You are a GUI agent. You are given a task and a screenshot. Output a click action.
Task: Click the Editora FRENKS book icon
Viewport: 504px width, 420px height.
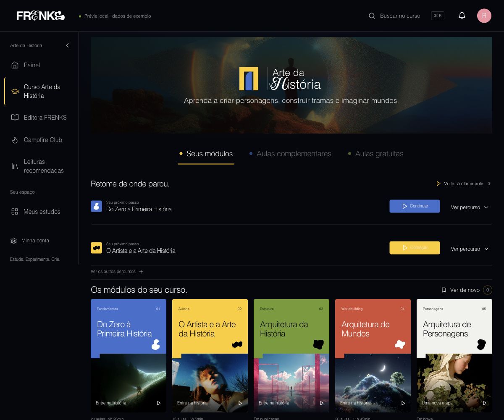pyautogui.click(x=15, y=118)
